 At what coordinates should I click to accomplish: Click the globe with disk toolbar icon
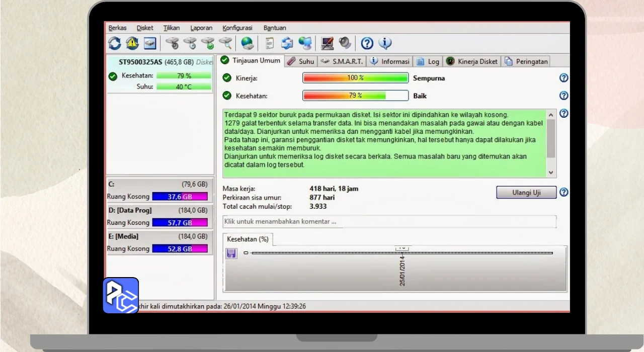(248, 43)
